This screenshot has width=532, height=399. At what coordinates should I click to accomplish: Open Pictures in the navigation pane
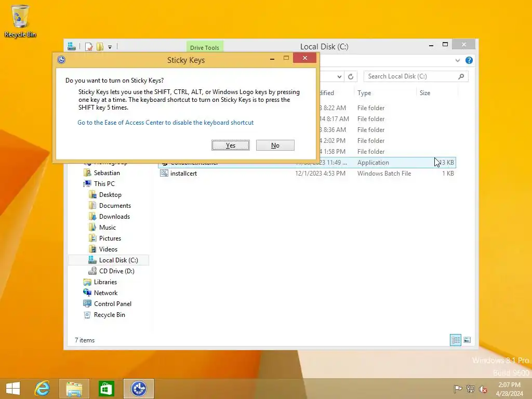110,238
